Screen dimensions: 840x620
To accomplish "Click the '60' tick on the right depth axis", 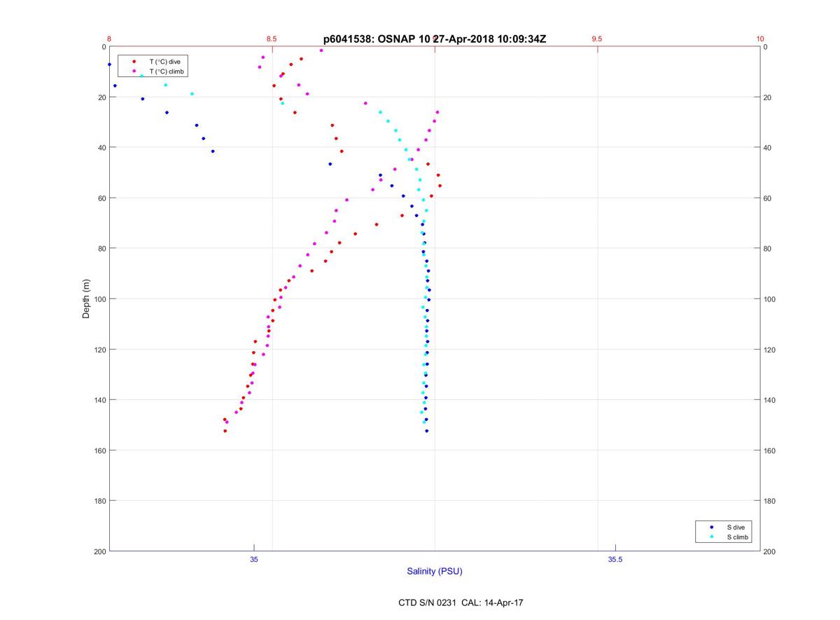I will tap(768, 198).
